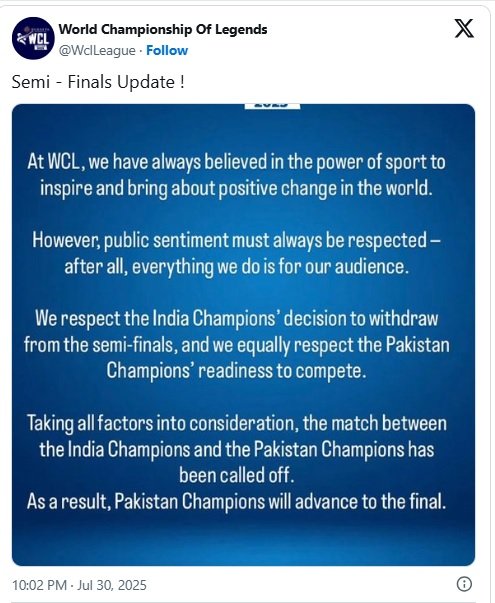Open the Twitter ads info icon
This screenshot has width=495, height=603.
[x=464, y=584]
